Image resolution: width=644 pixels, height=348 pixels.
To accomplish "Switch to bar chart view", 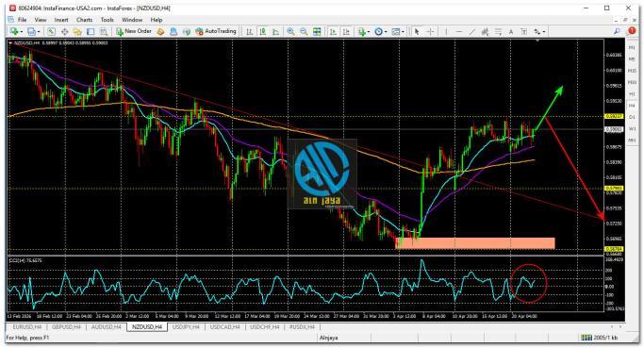I will pos(249,32).
